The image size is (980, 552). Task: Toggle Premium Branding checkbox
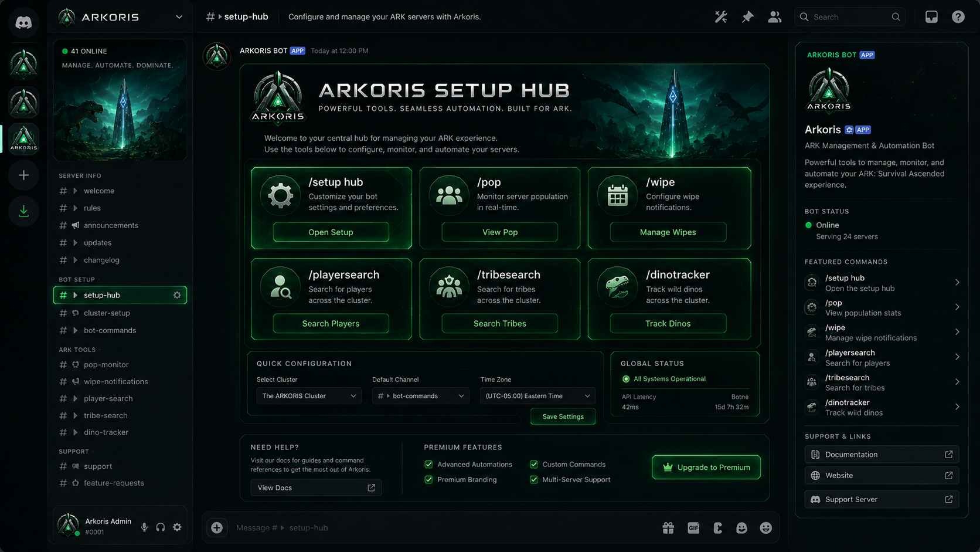(x=428, y=480)
